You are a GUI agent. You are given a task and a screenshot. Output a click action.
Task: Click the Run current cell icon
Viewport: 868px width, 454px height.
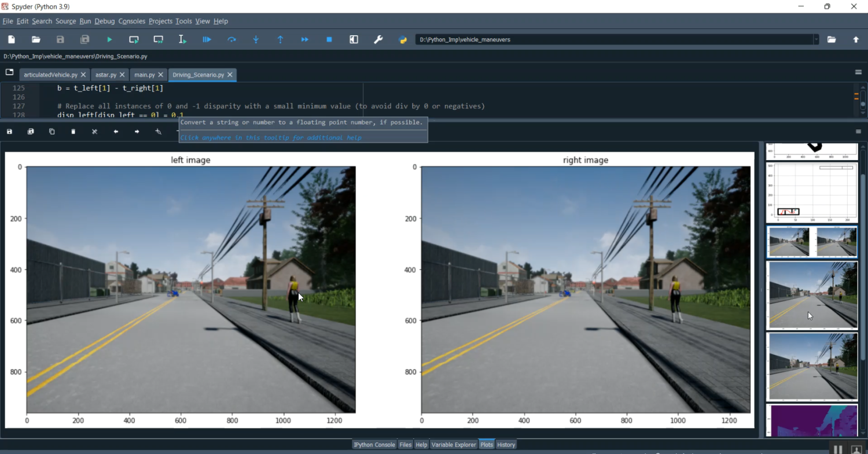[134, 39]
